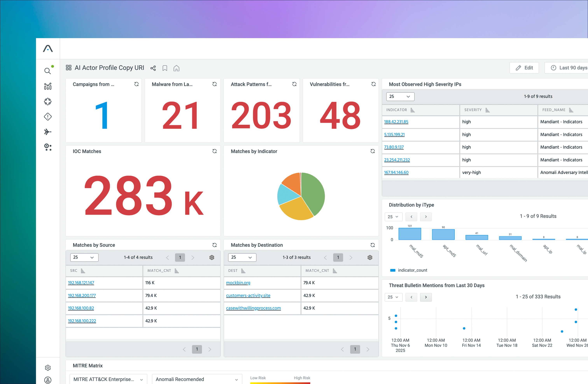Bookmark the AI Actor Profile dashboard
Screen dimensions: 588x384
(x=165, y=68)
